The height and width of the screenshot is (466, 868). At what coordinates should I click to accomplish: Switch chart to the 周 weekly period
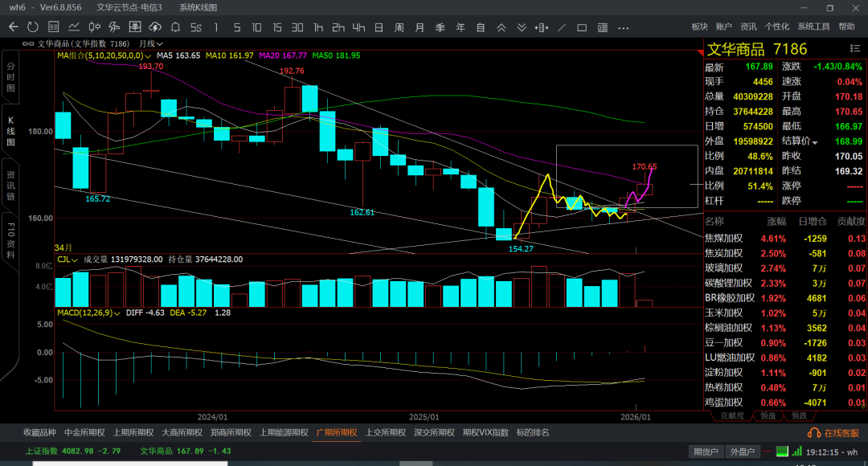(399, 27)
